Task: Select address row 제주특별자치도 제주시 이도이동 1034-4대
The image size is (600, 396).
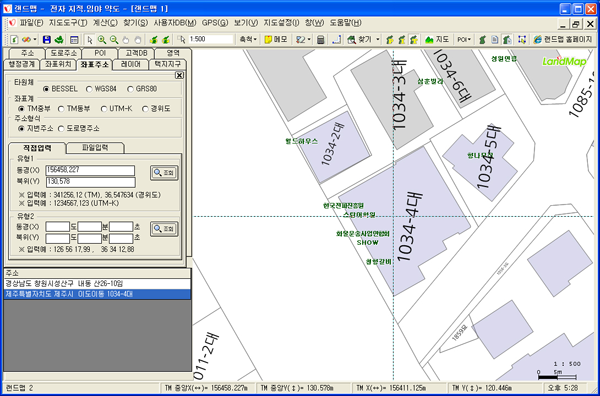Action: coord(97,294)
